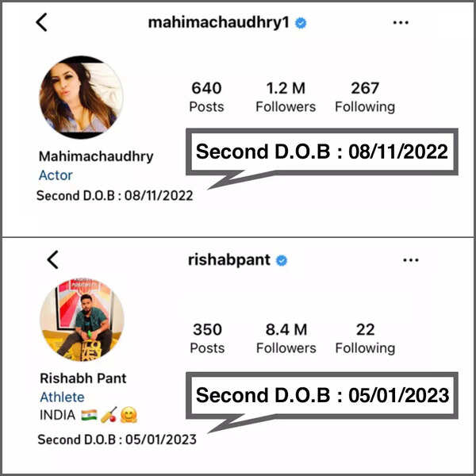
Task: View the 640 Posts count
Action: click(x=206, y=97)
